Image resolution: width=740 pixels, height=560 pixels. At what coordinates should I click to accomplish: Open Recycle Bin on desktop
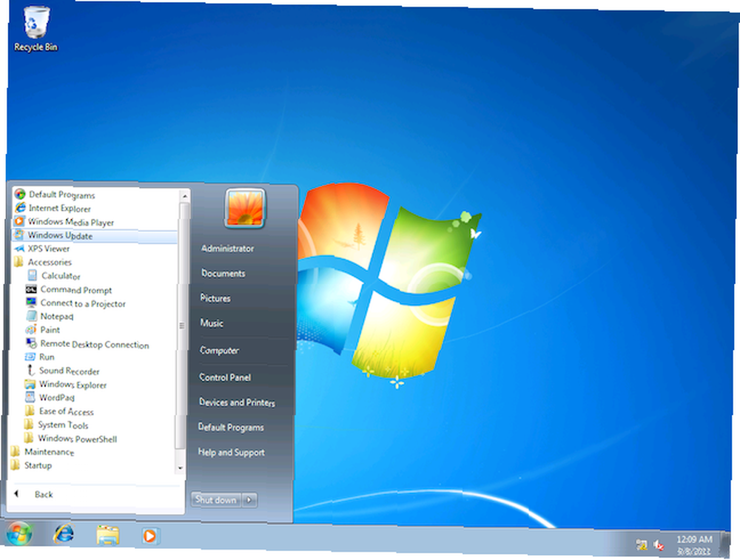point(36,30)
